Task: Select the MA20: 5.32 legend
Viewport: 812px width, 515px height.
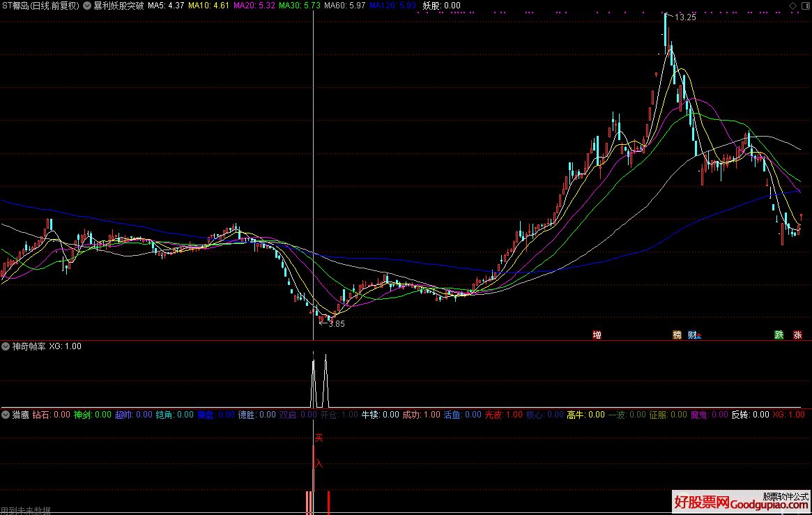Action: (254, 6)
